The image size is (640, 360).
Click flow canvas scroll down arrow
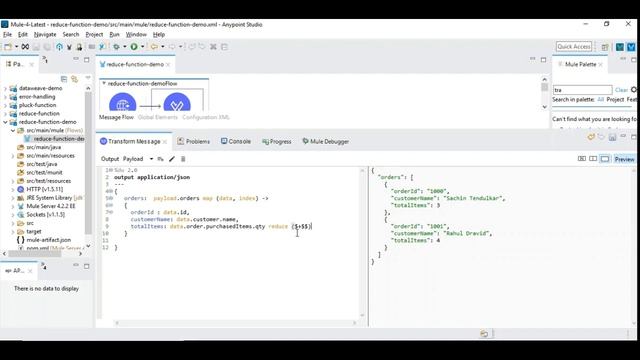tap(544, 107)
